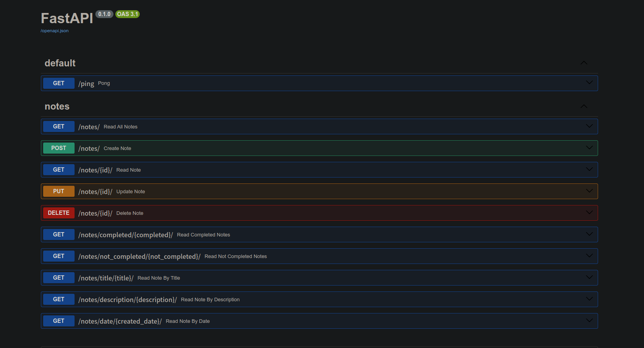Click the 'notes' section heading
644x348 pixels.
pos(57,106)
